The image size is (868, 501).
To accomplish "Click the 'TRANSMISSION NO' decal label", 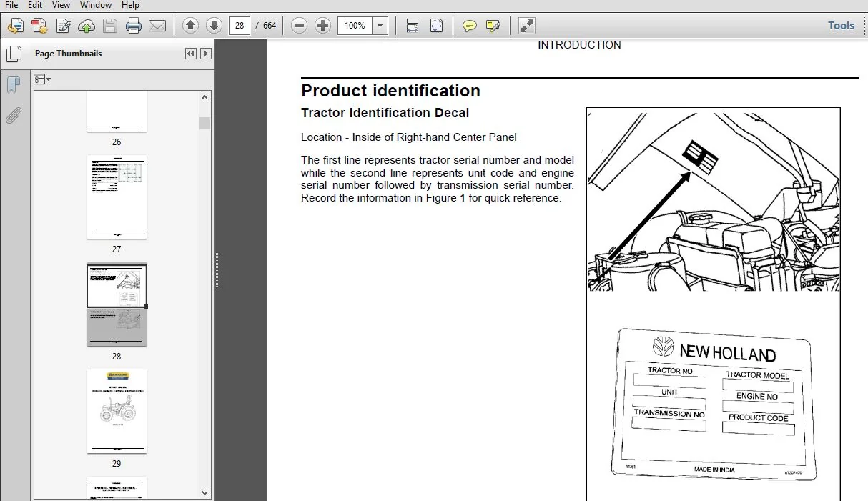I will 669,413.
